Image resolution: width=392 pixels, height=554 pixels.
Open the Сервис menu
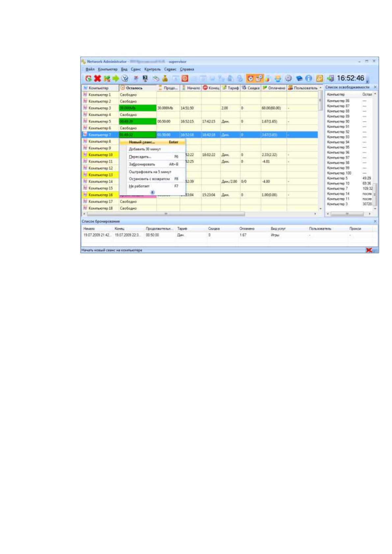click(x=170, y=69)
